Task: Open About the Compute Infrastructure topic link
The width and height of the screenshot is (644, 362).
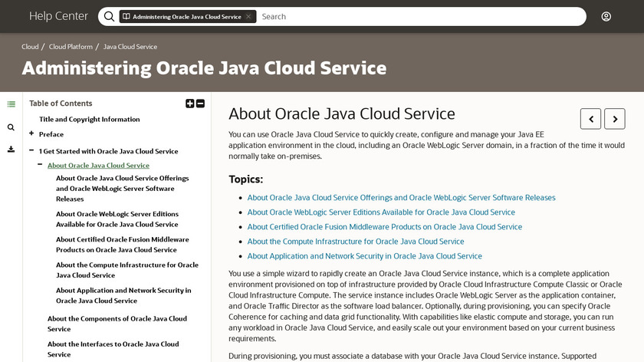Action: pos(355,242)
